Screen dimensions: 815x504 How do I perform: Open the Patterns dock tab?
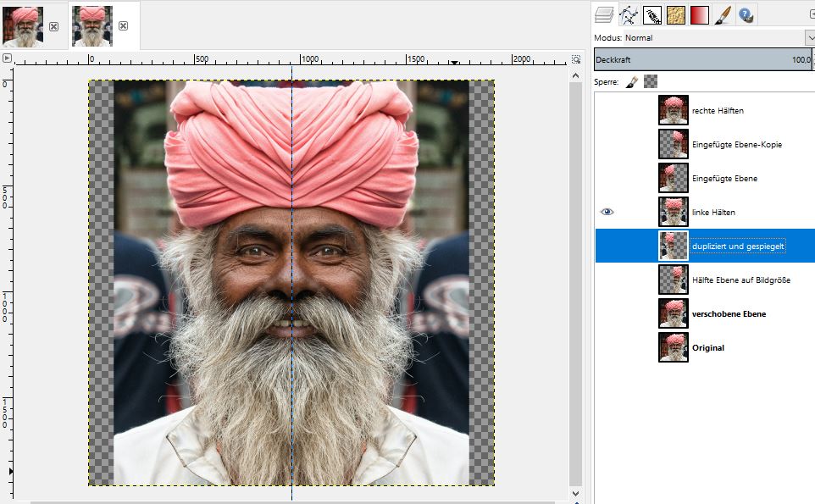click(675, 14)
